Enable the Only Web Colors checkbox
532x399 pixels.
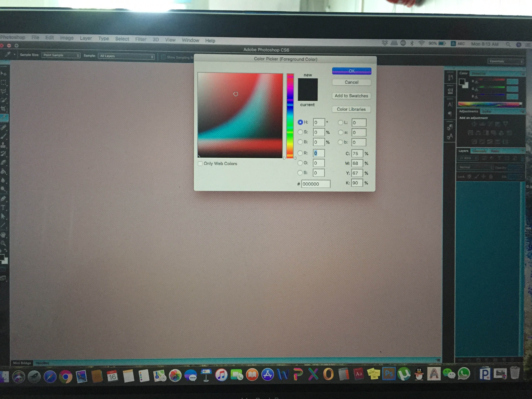tap(200, 163)
